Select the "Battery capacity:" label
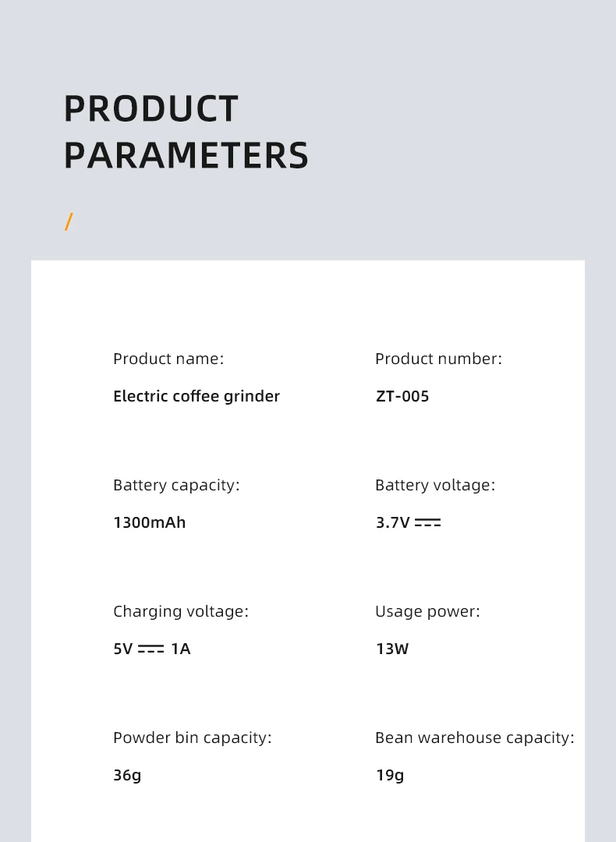616x842 pixels. (176, 485)
